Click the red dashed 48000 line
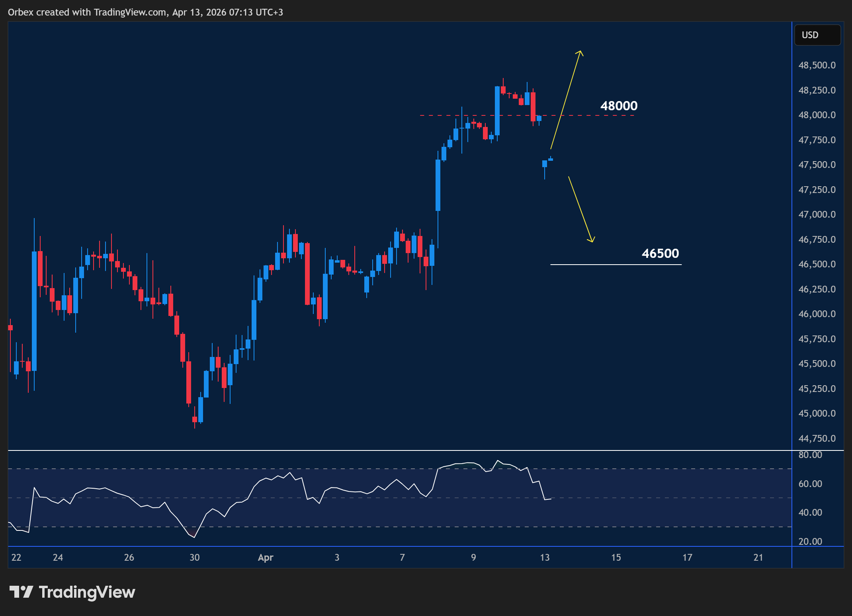This screenshot has height=616, width=852. tap(597, 115)
